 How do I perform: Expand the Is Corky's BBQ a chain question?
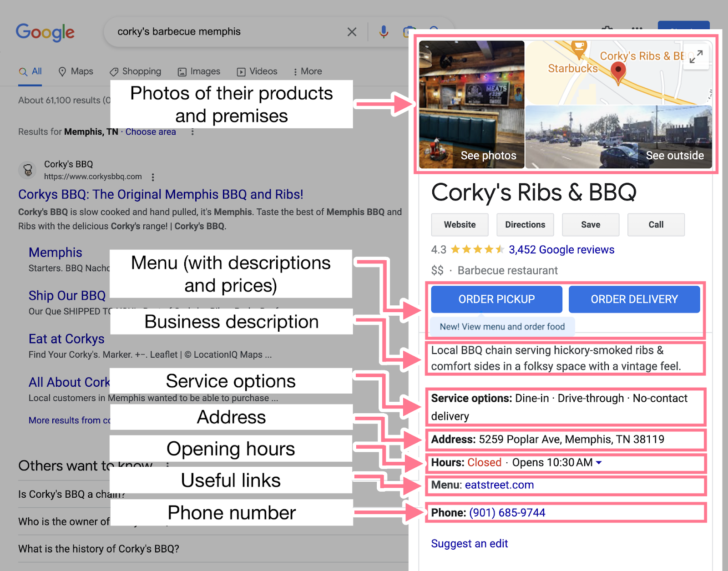[x=71, y=494]
